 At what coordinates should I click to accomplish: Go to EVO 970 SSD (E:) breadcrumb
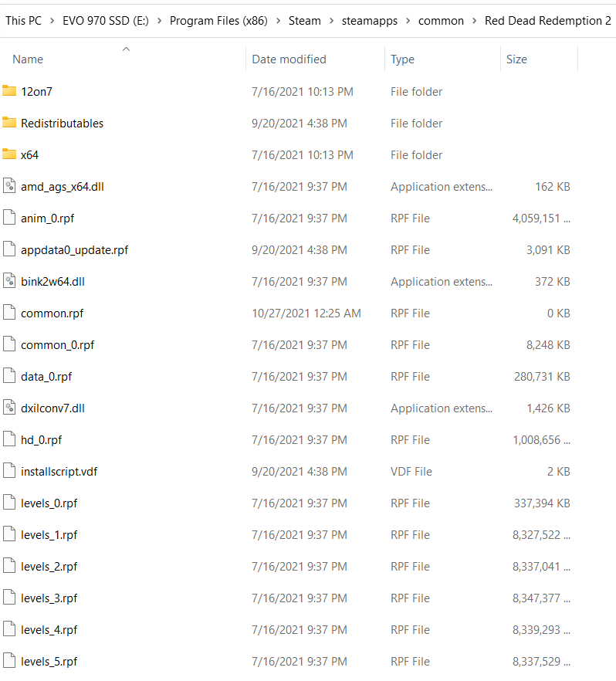[106, 21]
